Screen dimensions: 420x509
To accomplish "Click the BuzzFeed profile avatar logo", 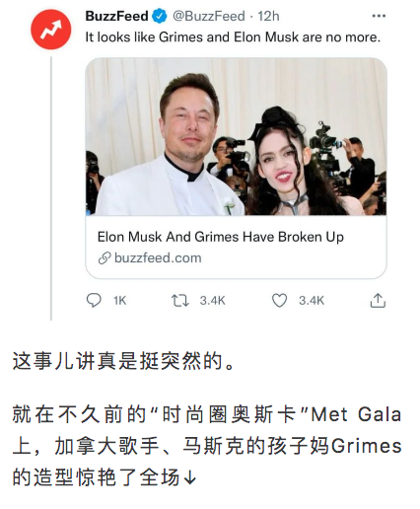I will [x=51, y=29].
